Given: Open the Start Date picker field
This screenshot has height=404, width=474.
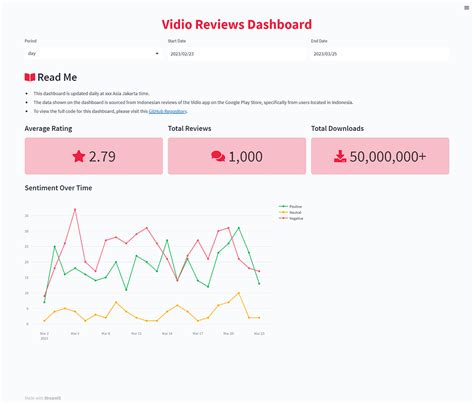Looking at the screenshot, I should (237, 54).
